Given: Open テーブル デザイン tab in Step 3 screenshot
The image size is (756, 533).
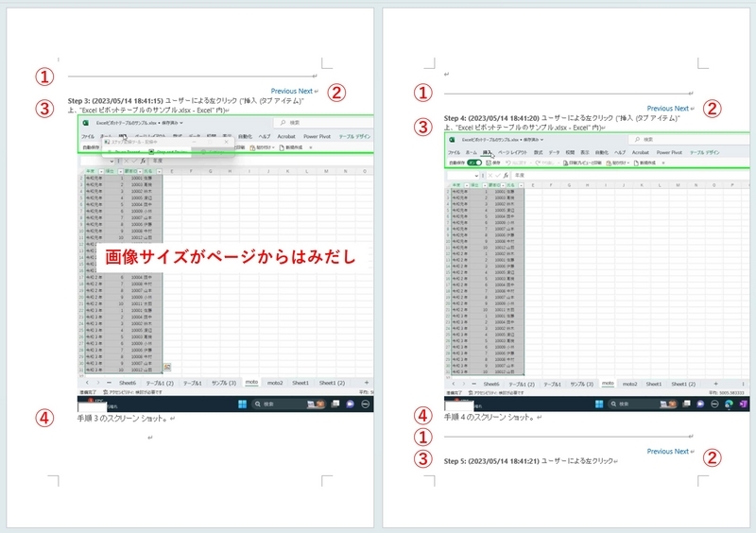Looking at the screenshot, I should pos(354,136).
